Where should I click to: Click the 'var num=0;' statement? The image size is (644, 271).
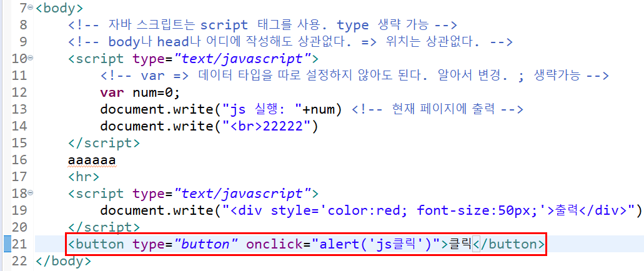coord(140,92)
